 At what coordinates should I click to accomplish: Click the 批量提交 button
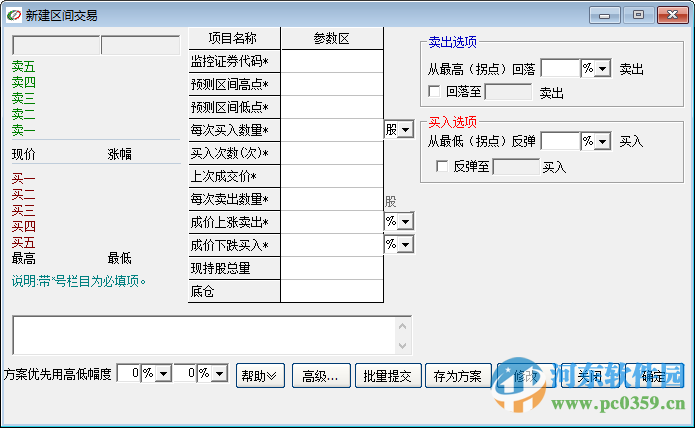388,376
